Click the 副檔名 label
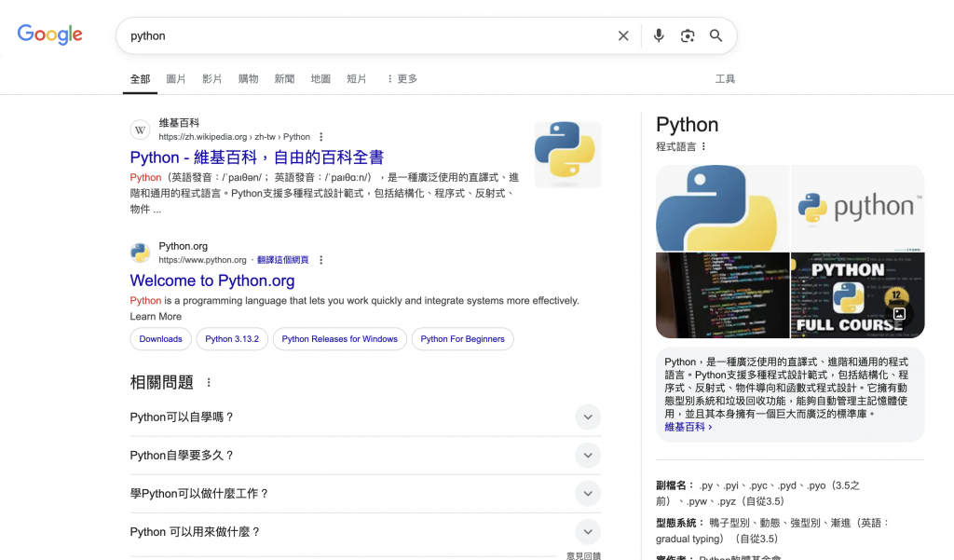954x560 pixels. coord(675,485)
